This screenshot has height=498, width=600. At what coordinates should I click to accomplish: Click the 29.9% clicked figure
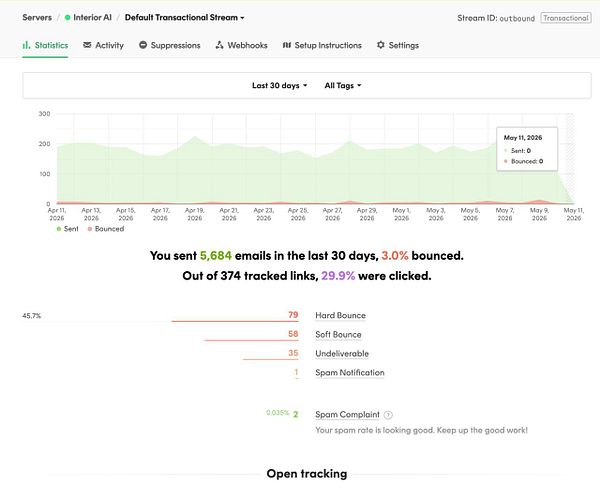click(338, 276)
